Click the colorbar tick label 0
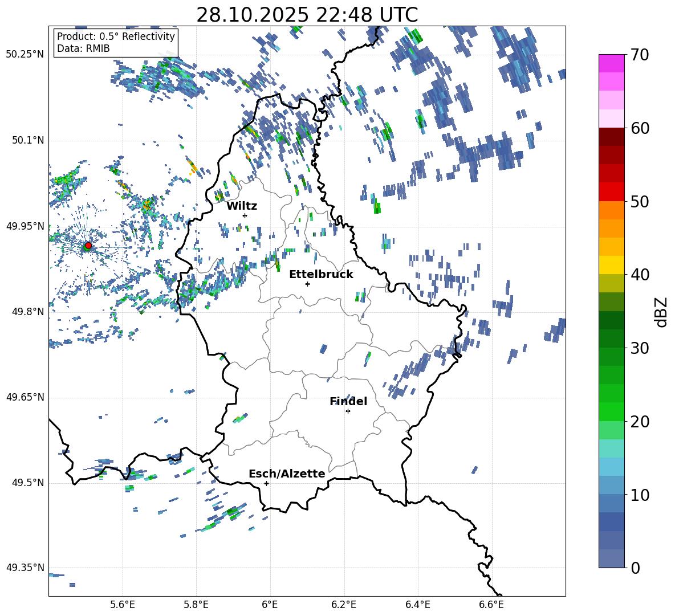This screenshot has height=616, width=675. click(x=635, y=568)
